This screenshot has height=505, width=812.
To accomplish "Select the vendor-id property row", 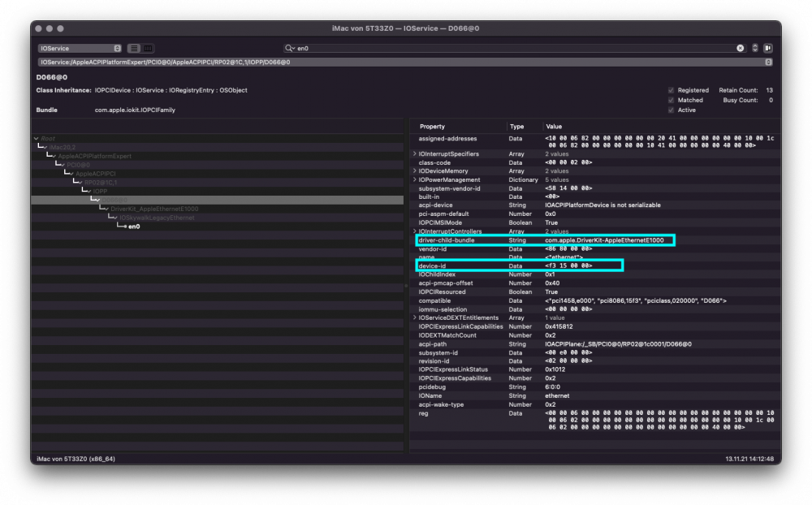I will click(x=595, y=248).
